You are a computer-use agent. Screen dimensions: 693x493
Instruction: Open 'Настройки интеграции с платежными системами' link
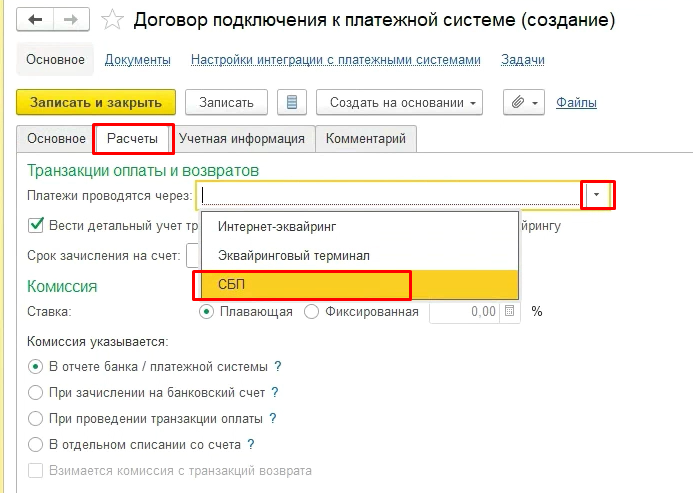[x=336, y=60]
